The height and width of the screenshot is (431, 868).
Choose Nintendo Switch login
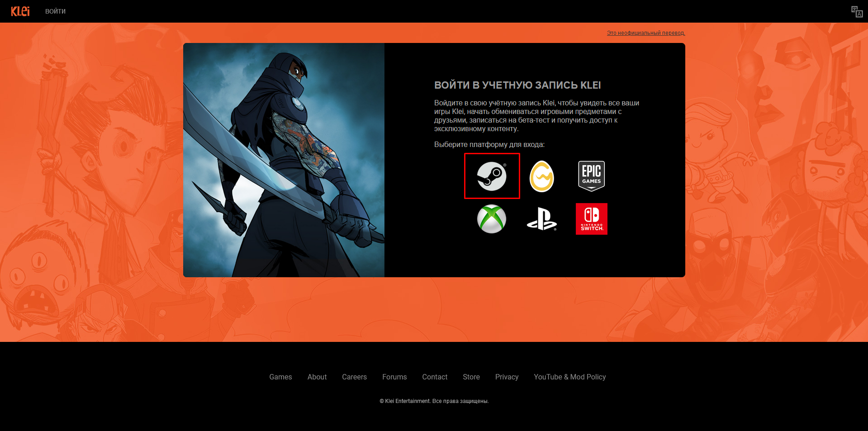coord(592,219)
